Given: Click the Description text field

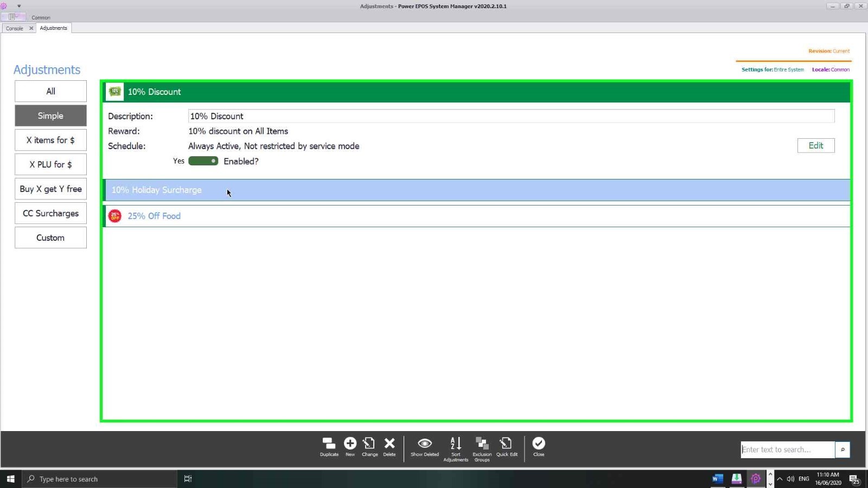Looking at the screenshot, I should 511,116.
